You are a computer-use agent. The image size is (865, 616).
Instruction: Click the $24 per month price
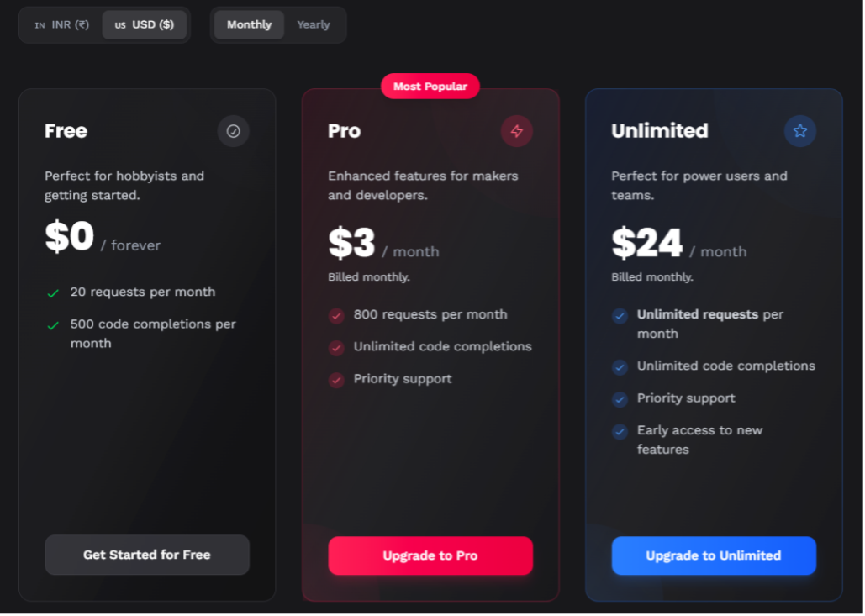pos(679,244)
